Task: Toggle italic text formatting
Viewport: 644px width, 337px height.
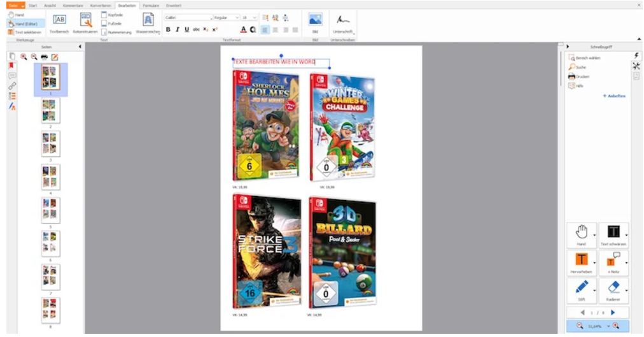Action: click(178, 29)
